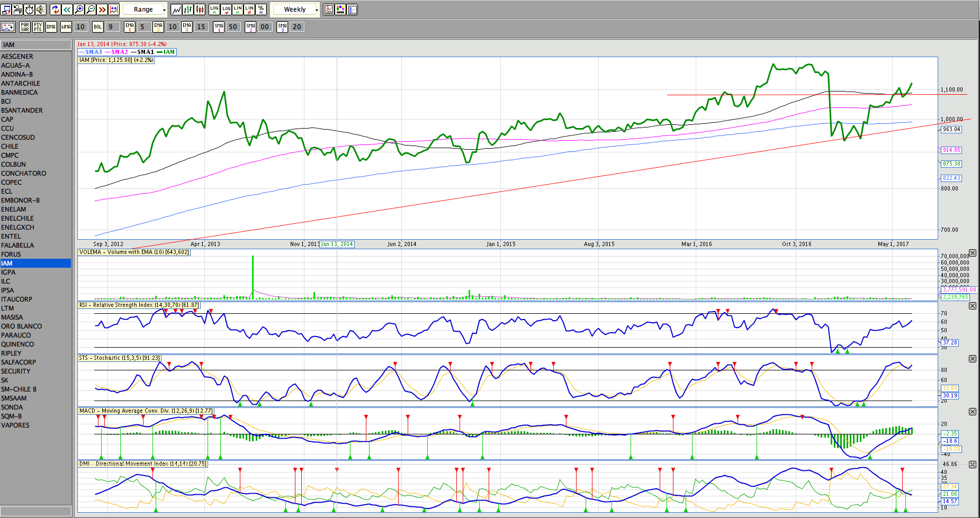This screenshot has width=980, height=518.
Task: Click the zoom in magnifier icon
Action: point(79,10)
